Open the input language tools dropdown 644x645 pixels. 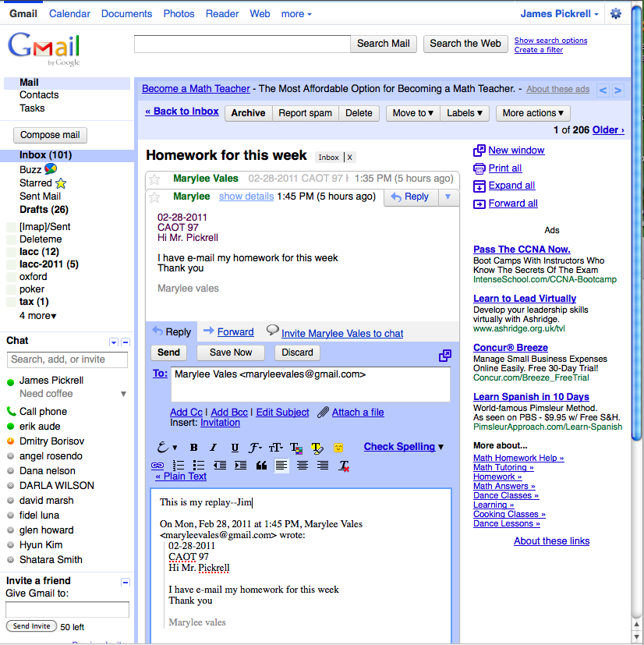click(x=167, y=447)
